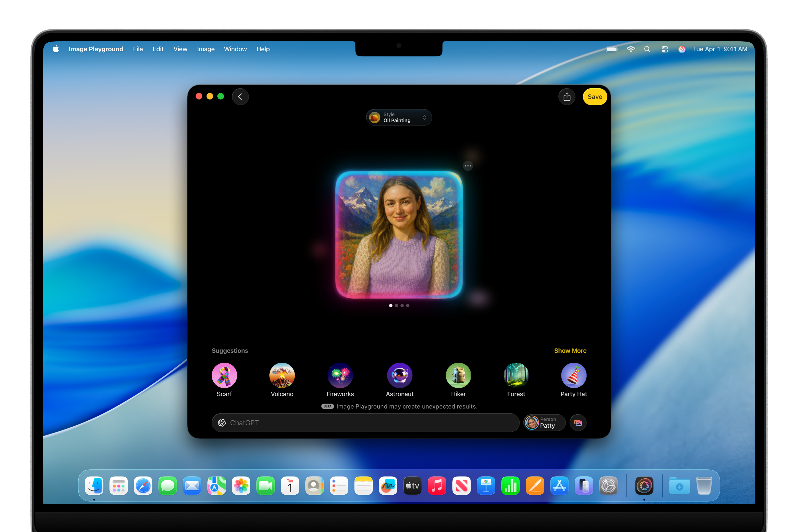The height and width of the screenshot is (532, 798).
Task: Click the ChatGPT prompt field
Action: (x=356, y=422)
